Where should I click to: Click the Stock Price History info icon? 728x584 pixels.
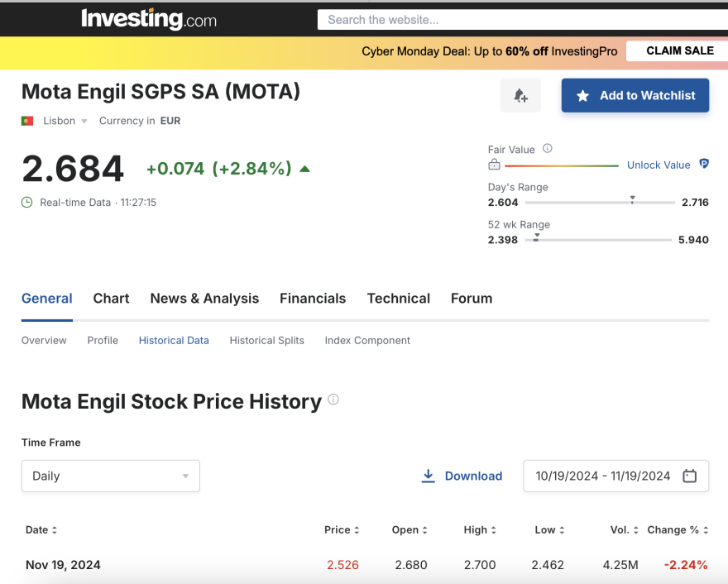(x=333, y=400)
